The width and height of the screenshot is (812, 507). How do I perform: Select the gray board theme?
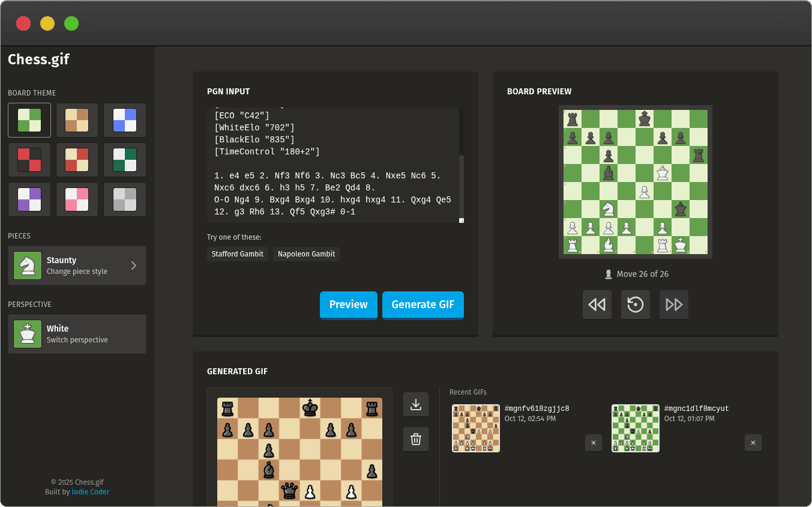[x=124, y=198]
